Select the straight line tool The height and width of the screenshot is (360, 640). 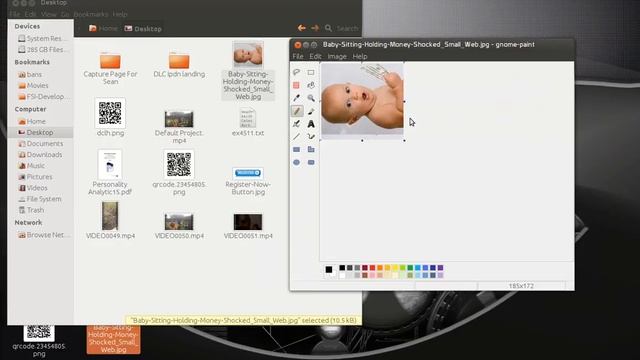click(297, 137)
